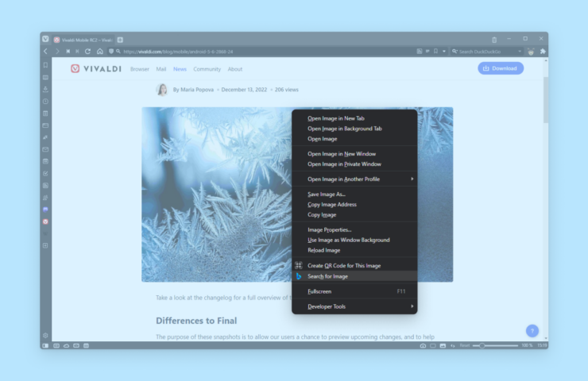
Task: Open the Notes panel in sidebar
Action: click(45, 114)
